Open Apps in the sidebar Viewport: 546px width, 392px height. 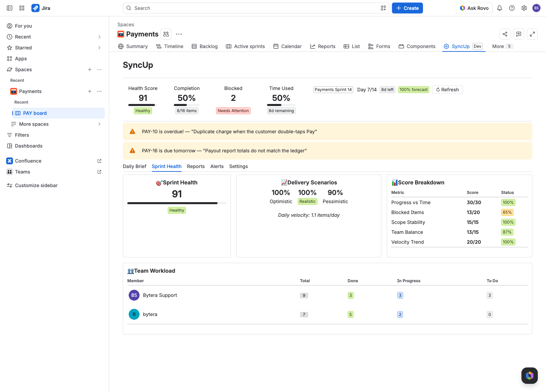point(55,59)
